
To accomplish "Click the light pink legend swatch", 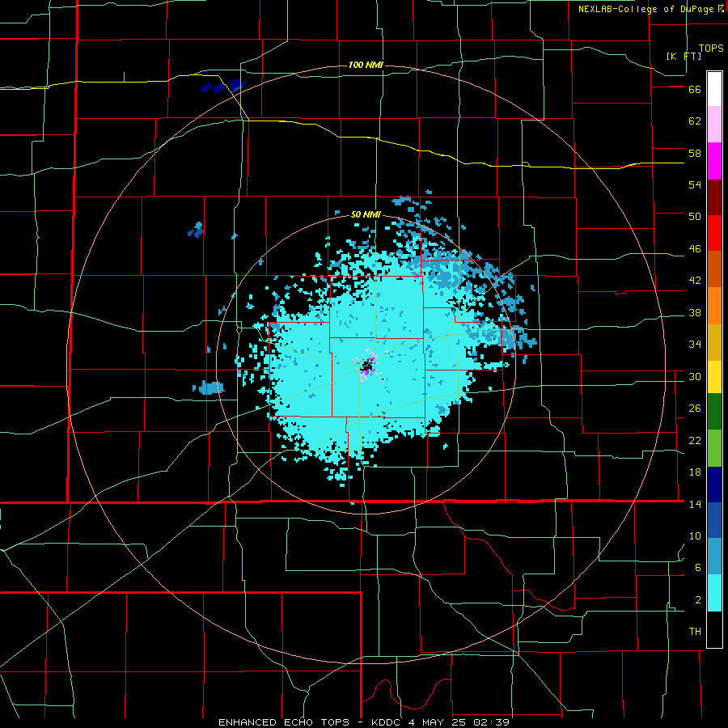I will tap(714, 124).
